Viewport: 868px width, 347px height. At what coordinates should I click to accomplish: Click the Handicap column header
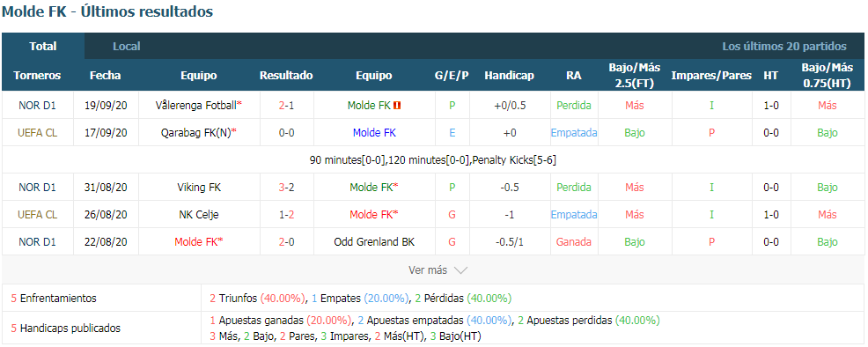pyautogui.click(x=510, y=76)
